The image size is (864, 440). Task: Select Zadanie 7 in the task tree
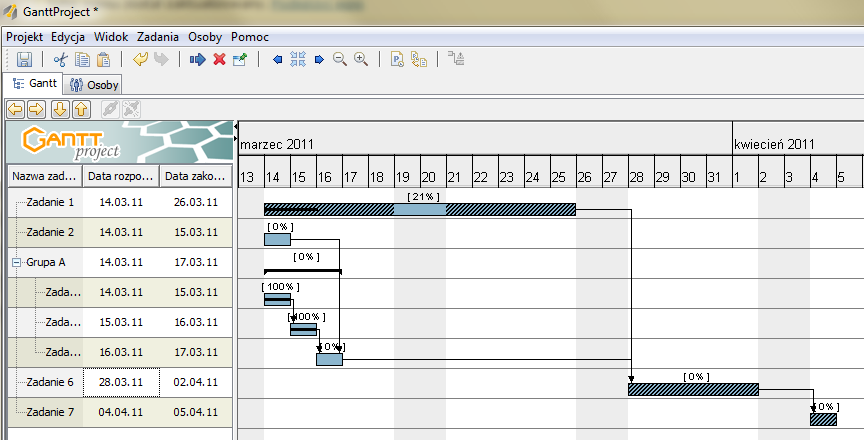[x=50, y=412]
